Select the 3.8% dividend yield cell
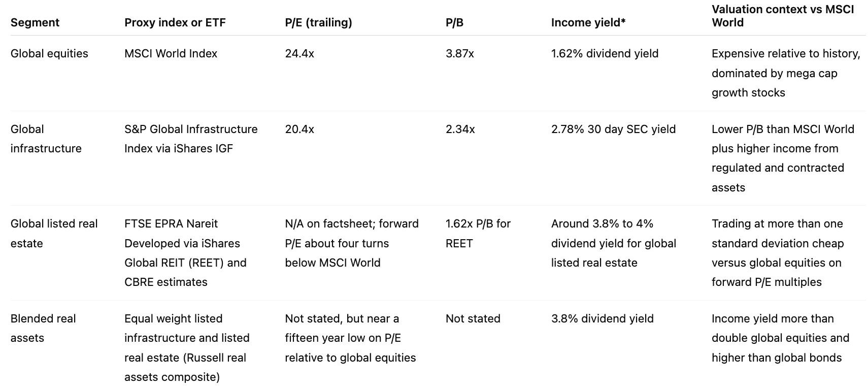This screenshot has height=388, width=868. (x=602, y=318)
